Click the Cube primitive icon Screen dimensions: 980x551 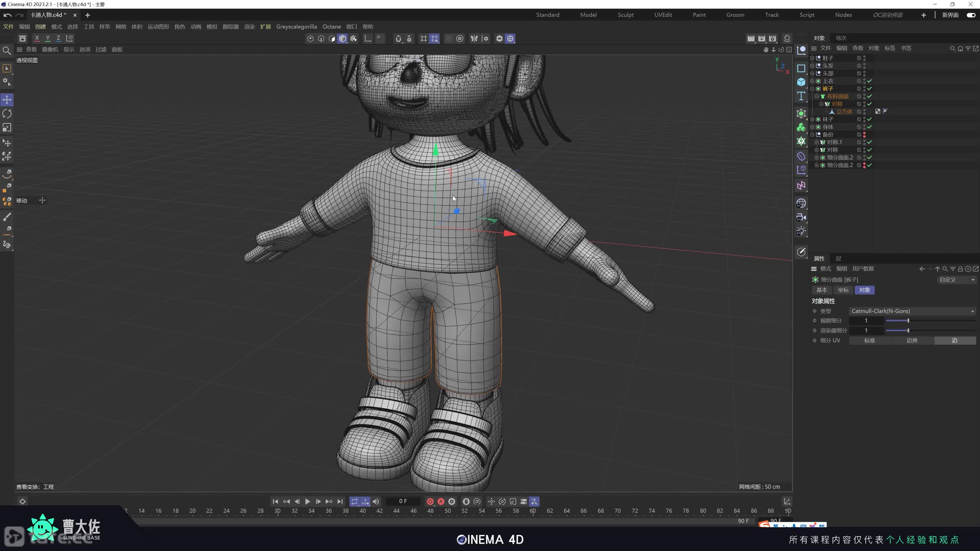point(801,82)
